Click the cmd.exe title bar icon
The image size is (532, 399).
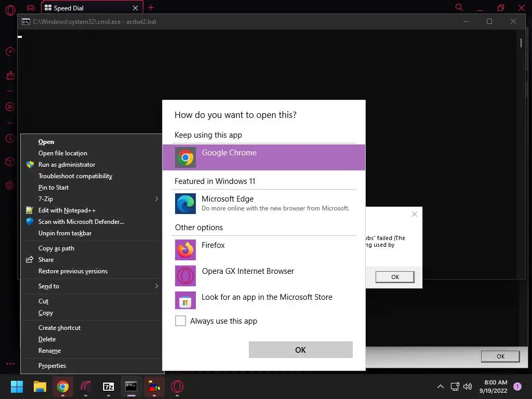pos(26,22)
